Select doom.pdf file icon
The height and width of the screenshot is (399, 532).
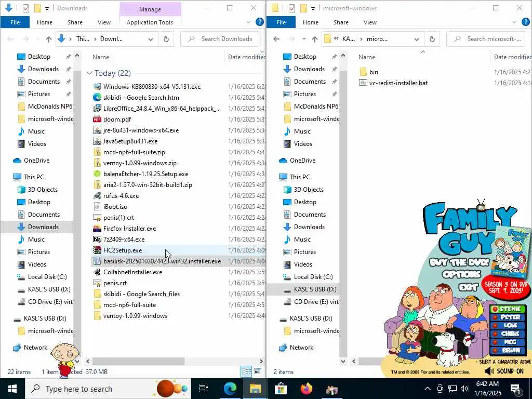(97, 119)
